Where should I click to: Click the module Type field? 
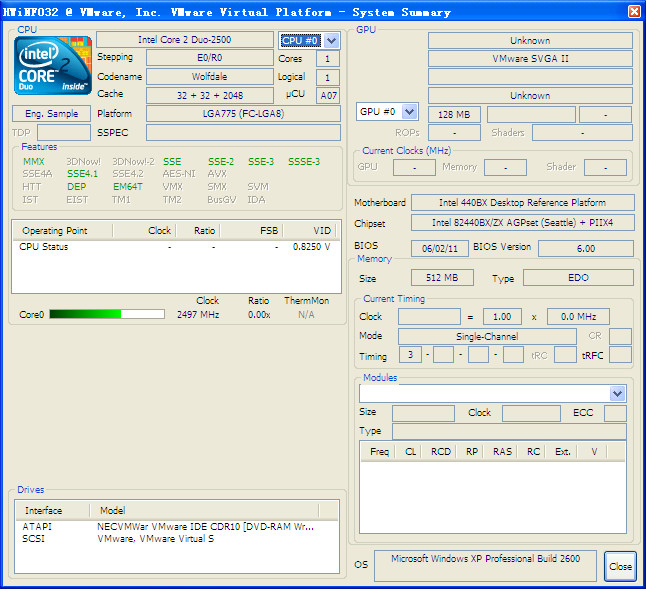[509, 432]
